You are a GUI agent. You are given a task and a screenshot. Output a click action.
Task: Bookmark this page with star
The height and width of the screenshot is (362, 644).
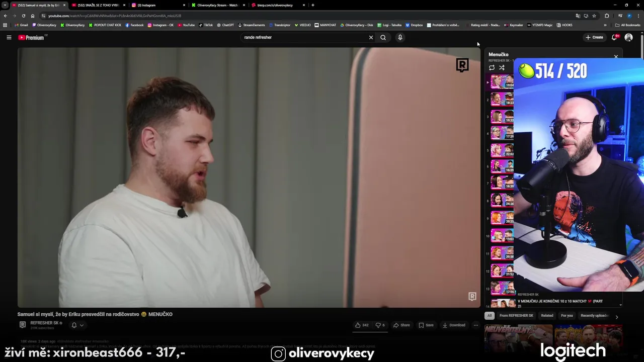tap(594, 16)
